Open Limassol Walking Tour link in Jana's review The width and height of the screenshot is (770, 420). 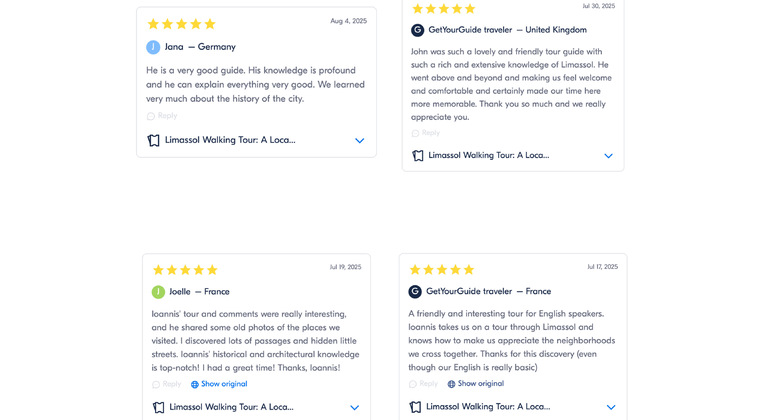tap(230, 141)
